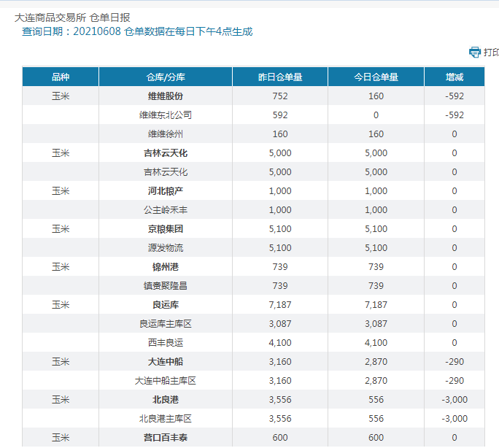Click the 今日仓单量 column header
This screenshot has height=448, width=499.
pos(376,77)
